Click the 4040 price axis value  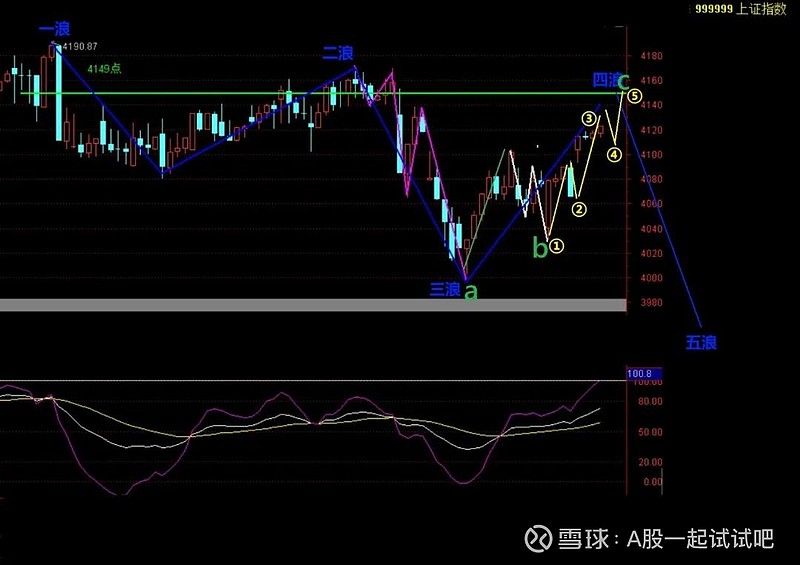(652, 229)
